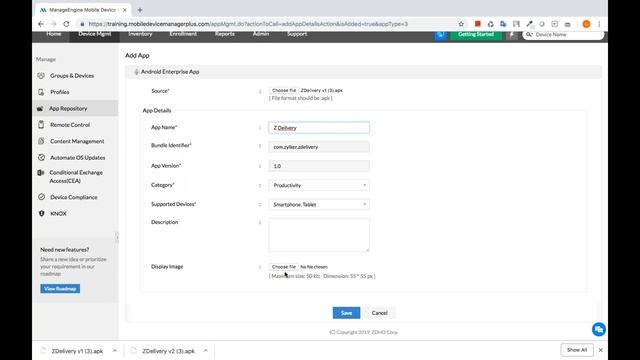Viewport: 640px width, 360px height.
Task: Click the Device Name search box
Action: [563, 35]
